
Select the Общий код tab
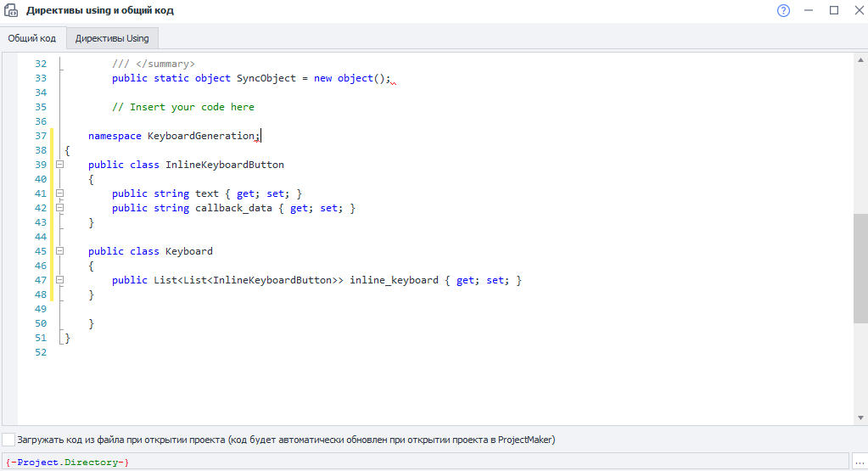[32, 38]
